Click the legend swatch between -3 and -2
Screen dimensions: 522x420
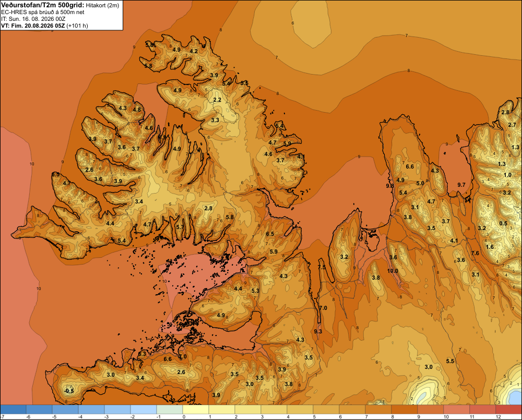[117, 409]
